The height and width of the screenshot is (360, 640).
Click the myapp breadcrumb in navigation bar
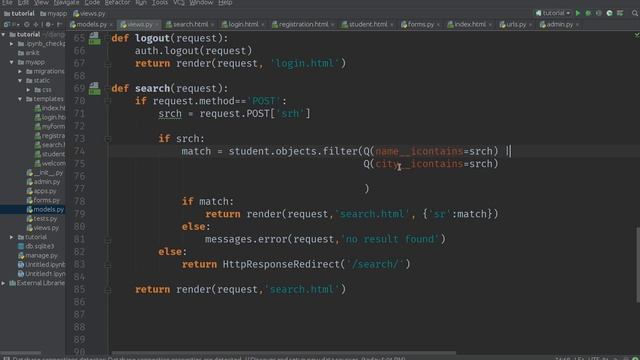tap(53, 13)
